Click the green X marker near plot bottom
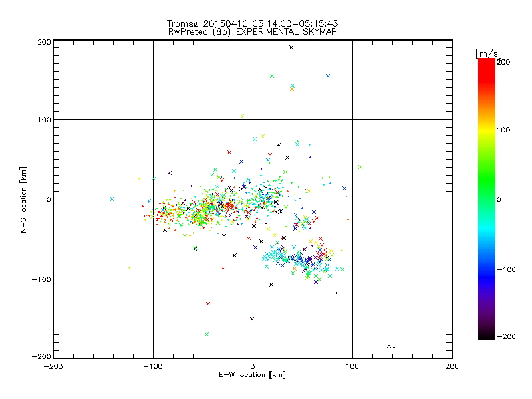The width and height of the screenshot is (532, 399). 207,334
